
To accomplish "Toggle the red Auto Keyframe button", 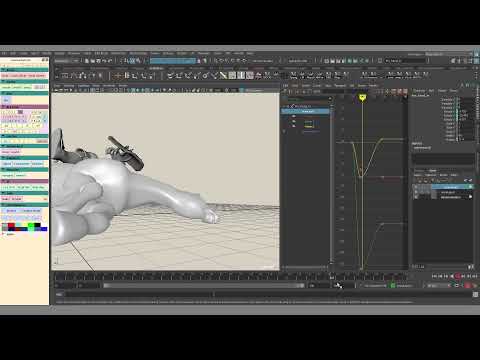I will pos(468,286).
